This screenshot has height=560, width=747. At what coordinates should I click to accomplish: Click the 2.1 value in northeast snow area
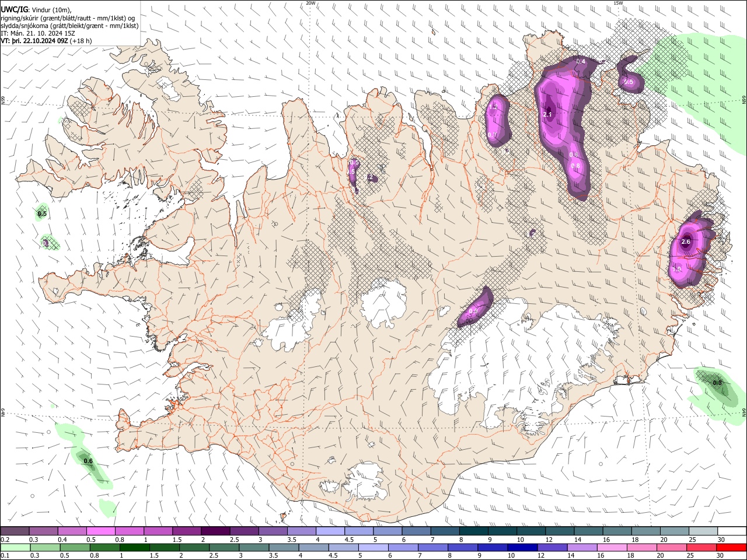[547, 114]
